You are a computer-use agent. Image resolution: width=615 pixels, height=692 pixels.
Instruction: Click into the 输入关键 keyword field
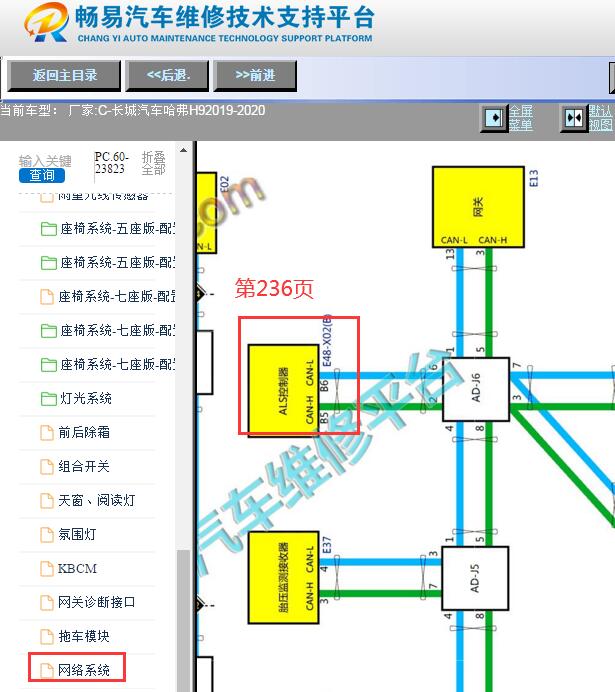(x=45, y=161)
